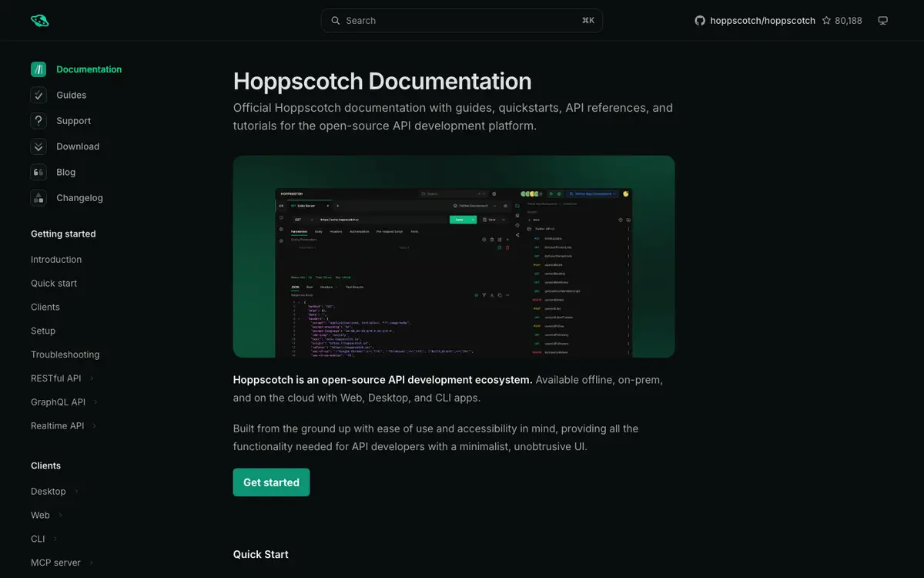Open the hoppscotch/hoppscotch GitHub link
This screenshot has height=578, width=924.
pyautogui.click(x=762, y=21)
